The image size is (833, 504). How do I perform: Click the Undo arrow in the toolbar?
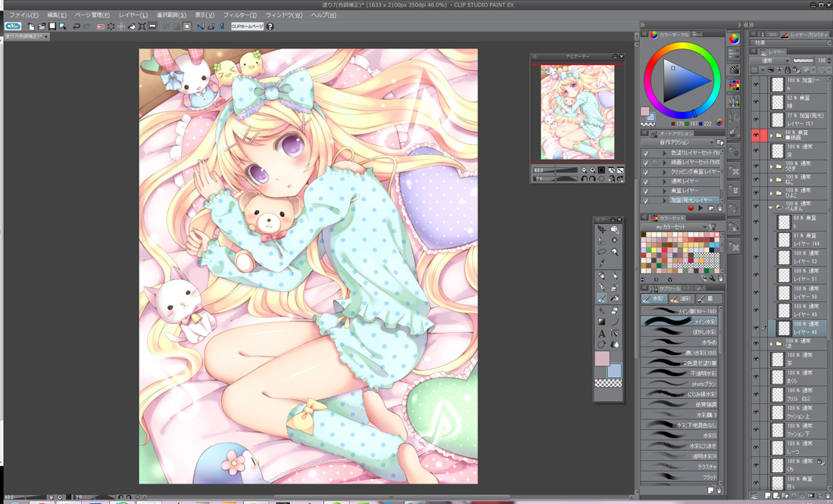tap(76, 26)
